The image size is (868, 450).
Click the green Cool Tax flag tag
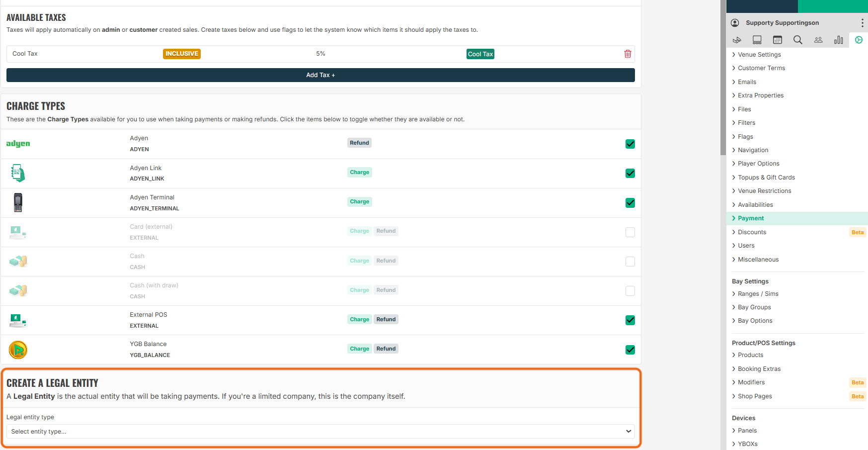(x=480, y=54)
